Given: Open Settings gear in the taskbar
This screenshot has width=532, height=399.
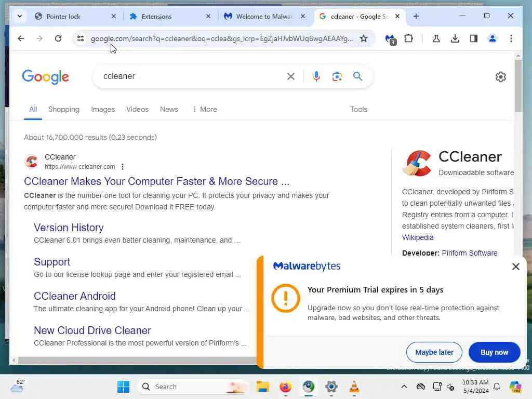Looking at the screenshot, I should [x=331, y=387].
